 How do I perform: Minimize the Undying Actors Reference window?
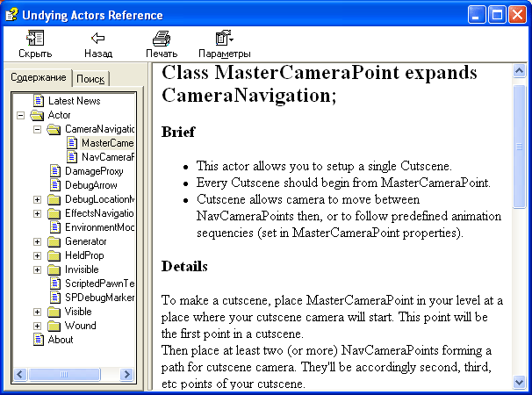[x=477, y=15]
